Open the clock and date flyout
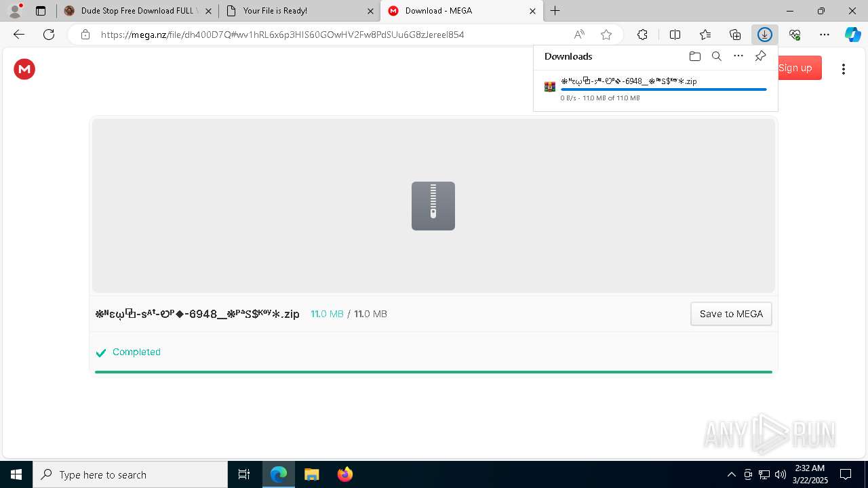Viewport: 868px width, 488px height. 810,474
